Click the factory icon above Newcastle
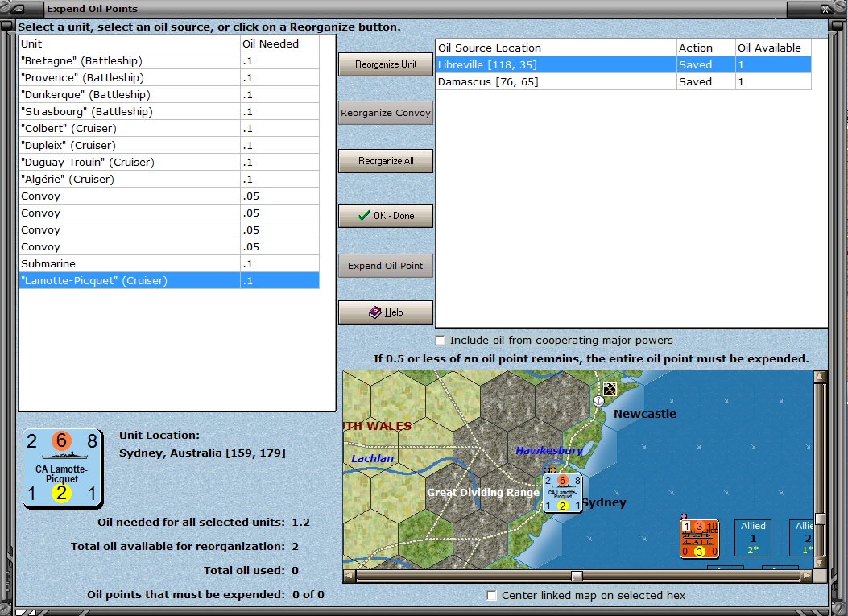This screenshot has height=616, width=848. click(610, 389)
